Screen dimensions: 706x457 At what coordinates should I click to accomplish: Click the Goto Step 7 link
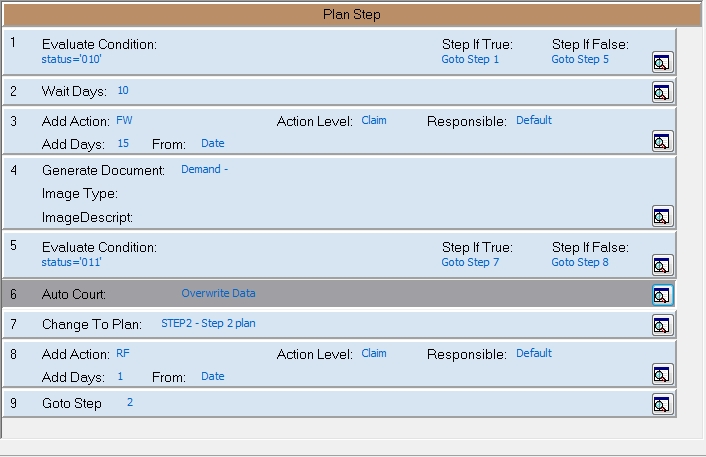click(470, 263)
